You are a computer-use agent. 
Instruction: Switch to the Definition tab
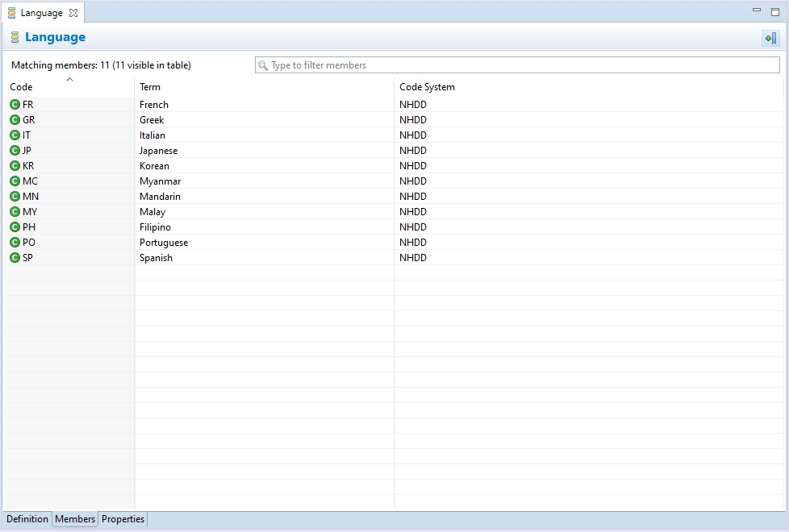pyautogui.click(x=27, y=519)
